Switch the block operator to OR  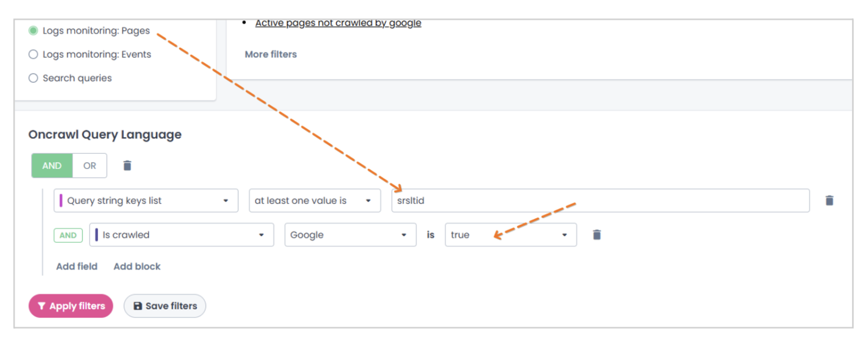click(x=90, y=166)
